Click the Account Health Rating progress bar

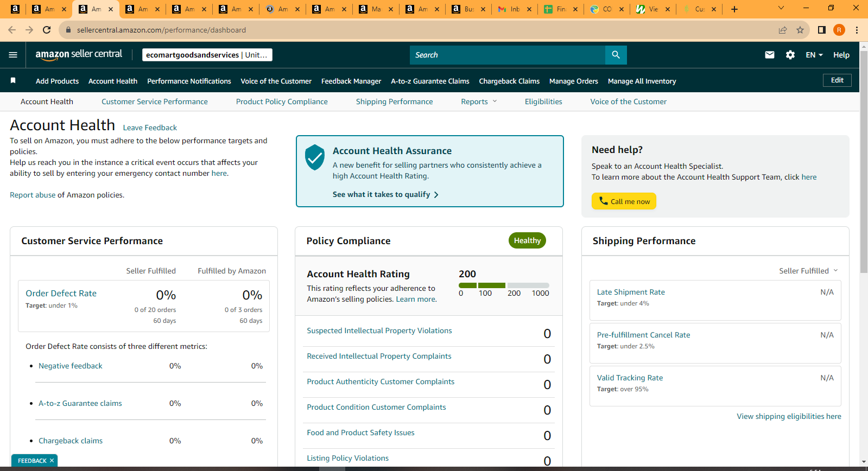[x=504, y=285]
